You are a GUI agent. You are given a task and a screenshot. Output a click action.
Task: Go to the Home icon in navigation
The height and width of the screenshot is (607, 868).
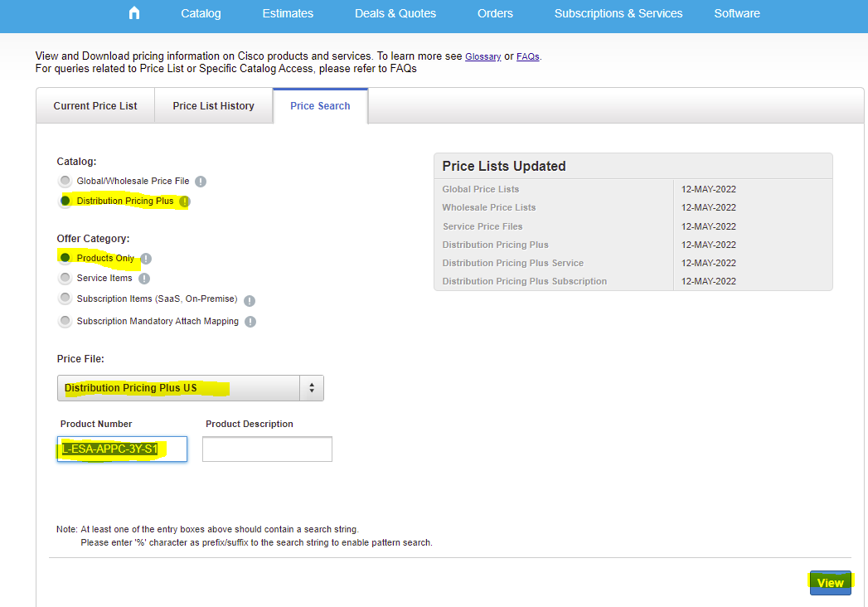click(134, 12)
